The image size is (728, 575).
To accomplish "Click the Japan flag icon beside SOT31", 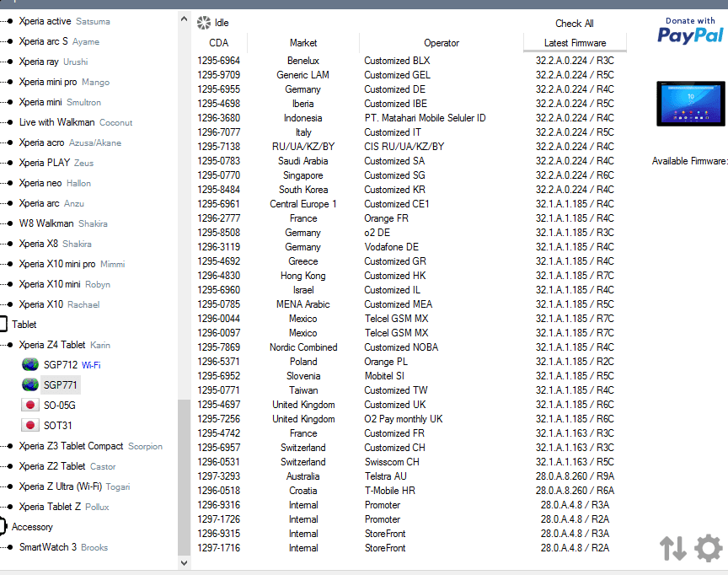I will [30, 425].
